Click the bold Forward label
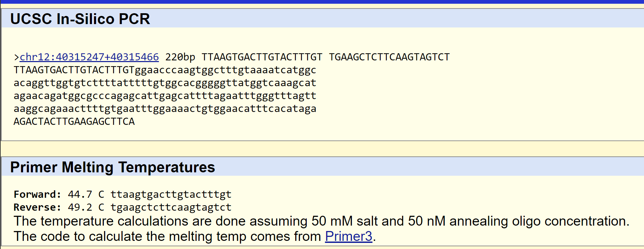This screenshot has width=644, height=249. pos(37,194)
